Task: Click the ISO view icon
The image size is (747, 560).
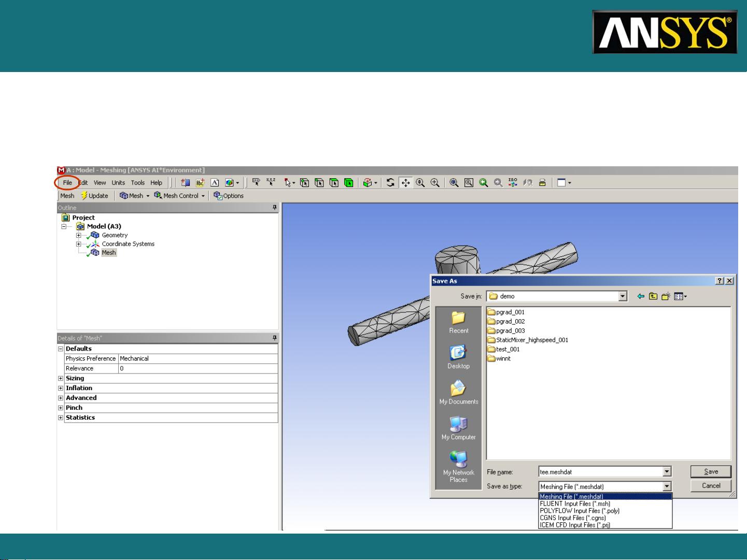Action: point(512,182)
